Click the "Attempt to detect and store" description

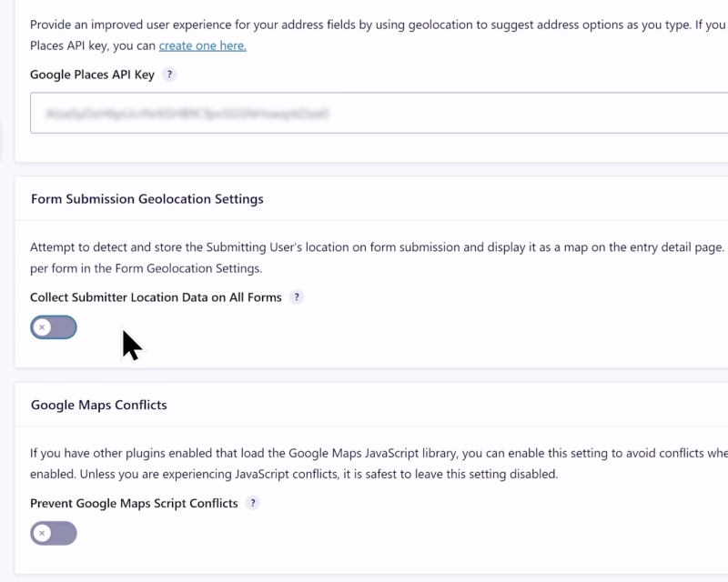point(364,247)
